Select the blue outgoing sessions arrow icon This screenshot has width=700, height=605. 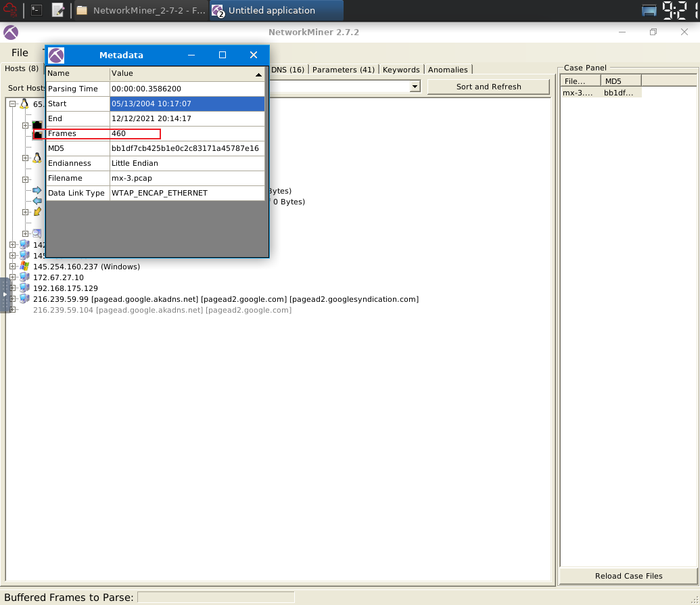coord(37,190)
